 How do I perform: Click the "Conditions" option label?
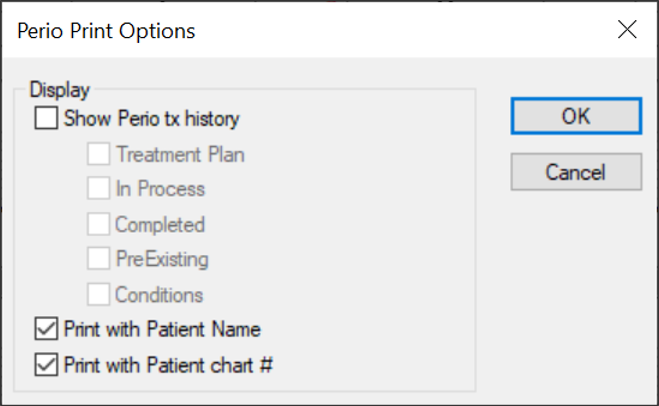159,294
